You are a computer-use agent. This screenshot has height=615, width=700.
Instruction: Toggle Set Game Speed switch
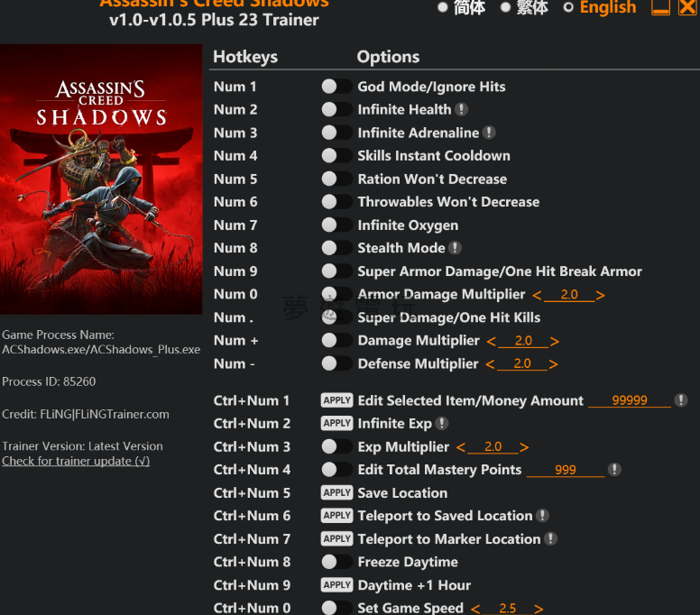[x=336, y=608]
